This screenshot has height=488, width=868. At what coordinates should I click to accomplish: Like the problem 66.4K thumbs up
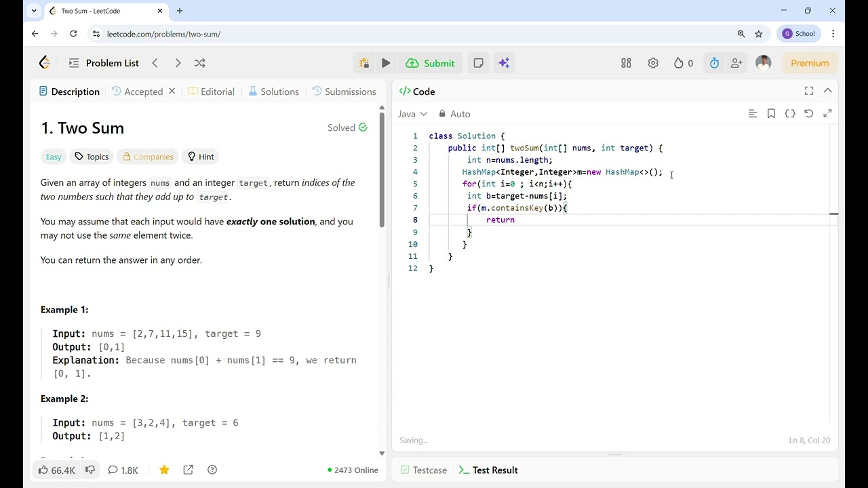click(57, 470)
